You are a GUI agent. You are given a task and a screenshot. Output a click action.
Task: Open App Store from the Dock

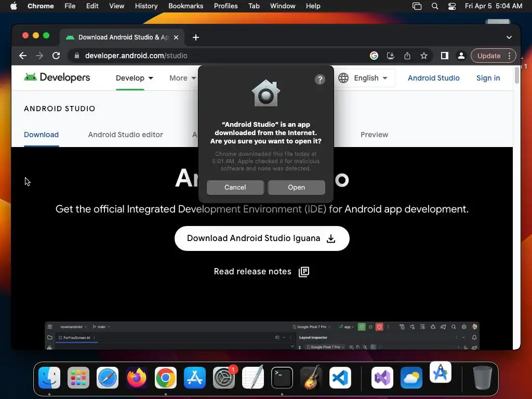(x=195, y=378)
